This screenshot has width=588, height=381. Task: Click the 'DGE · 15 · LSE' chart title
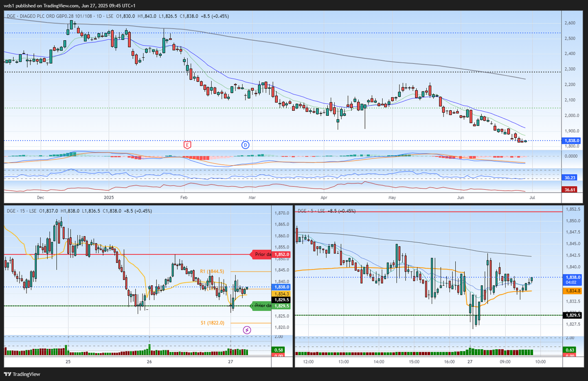[x=22, y=211]
